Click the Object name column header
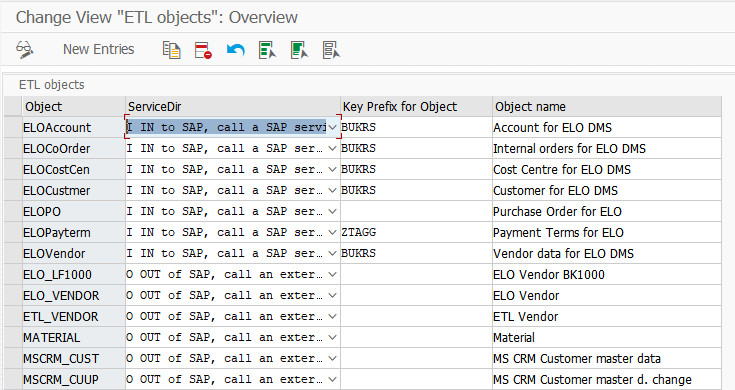The width and height of the screenshot is (735, 390). (x=607, y=107)
